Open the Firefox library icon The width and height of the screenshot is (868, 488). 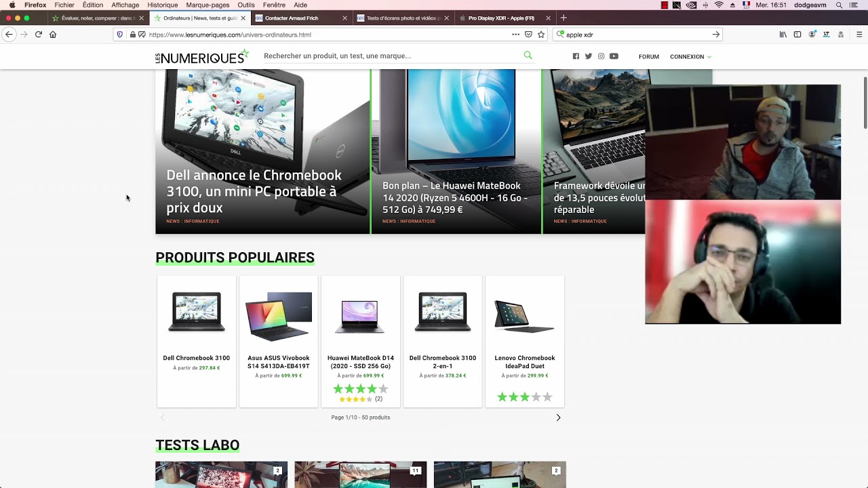783,35
